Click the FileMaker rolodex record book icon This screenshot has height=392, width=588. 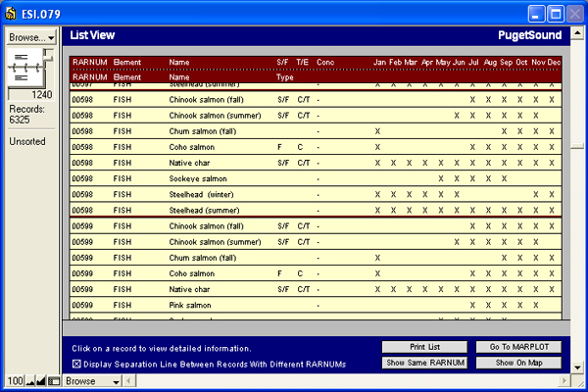pos(26,68)
